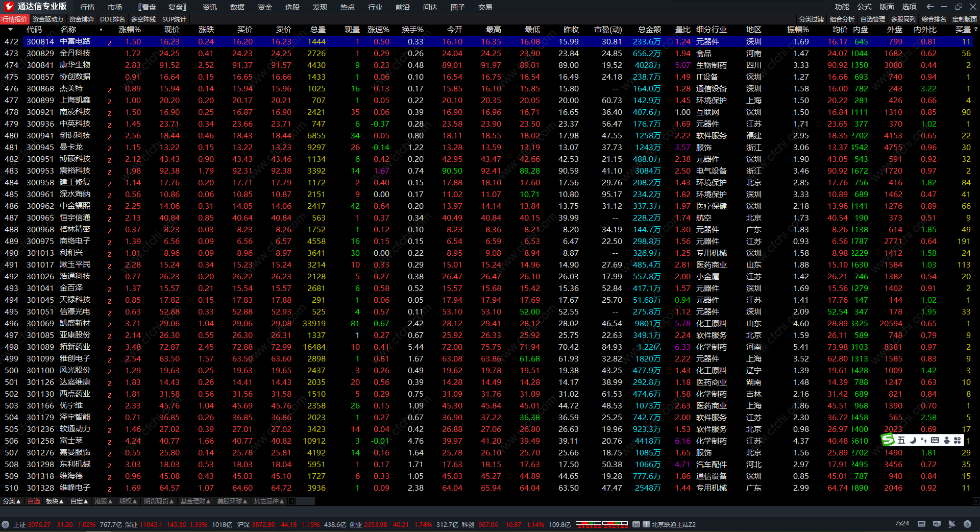Open the 行情 menu
980x532 pixels.
pyautogui.click(x=87, y=7)
